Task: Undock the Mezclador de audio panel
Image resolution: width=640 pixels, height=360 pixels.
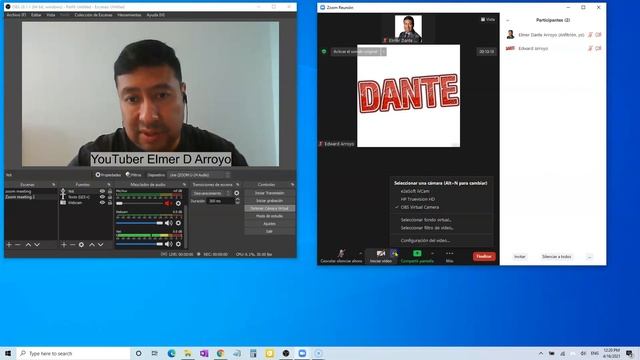Action: [184, 185]
